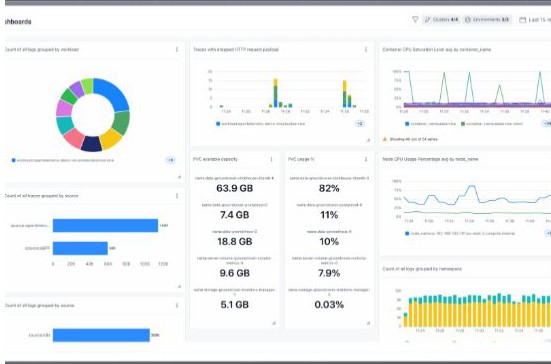Click tallest stacked bar in Traces HTTP chart

coord(276,93)
